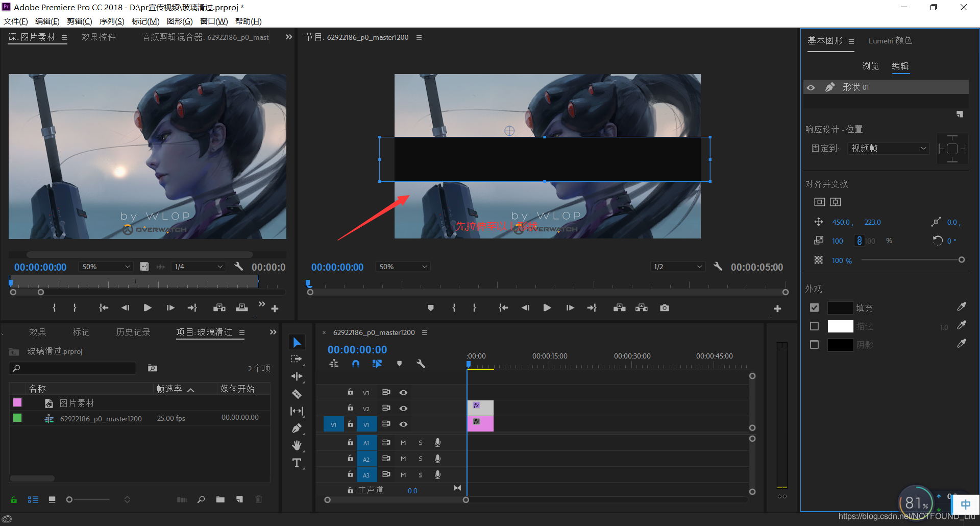980x526 pixels.
Task: Expand Project panel overflow tabs chevron
Action: tap(273, 332)
